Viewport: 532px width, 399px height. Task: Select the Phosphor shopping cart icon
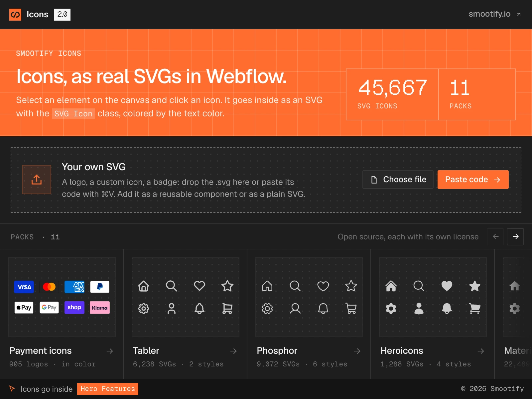click(x=351, y=309)
